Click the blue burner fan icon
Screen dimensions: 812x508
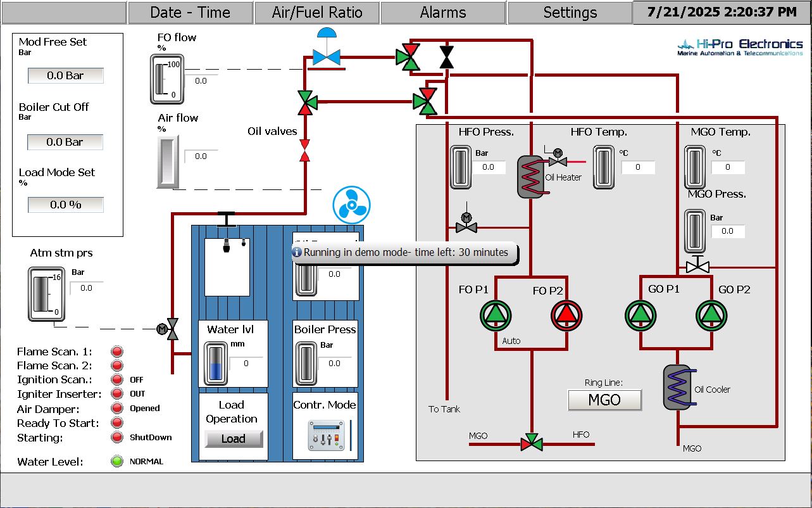click(x=351, y=206)
